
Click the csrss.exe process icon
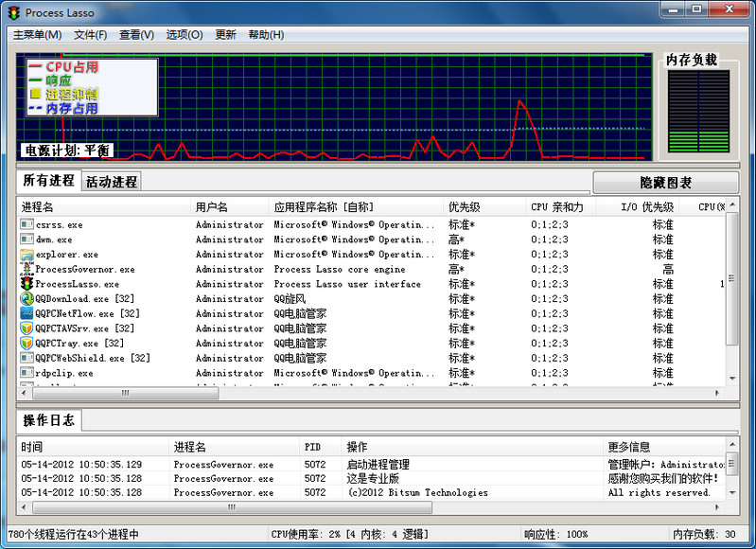(x=27, y=224)
